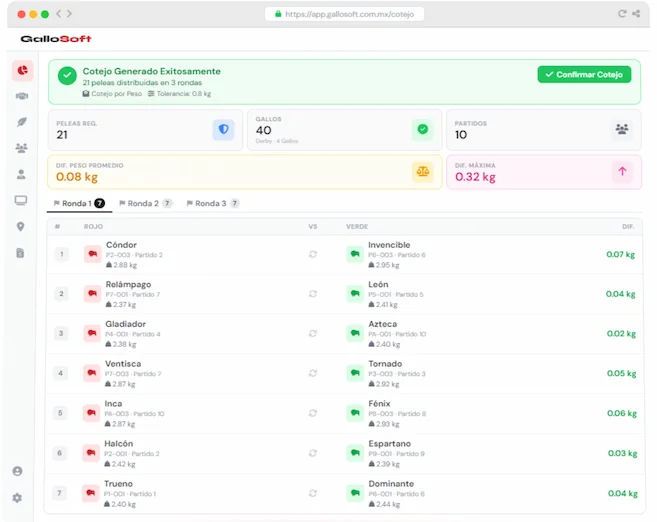Select the rooster name Inca

(x=113, y=403)
